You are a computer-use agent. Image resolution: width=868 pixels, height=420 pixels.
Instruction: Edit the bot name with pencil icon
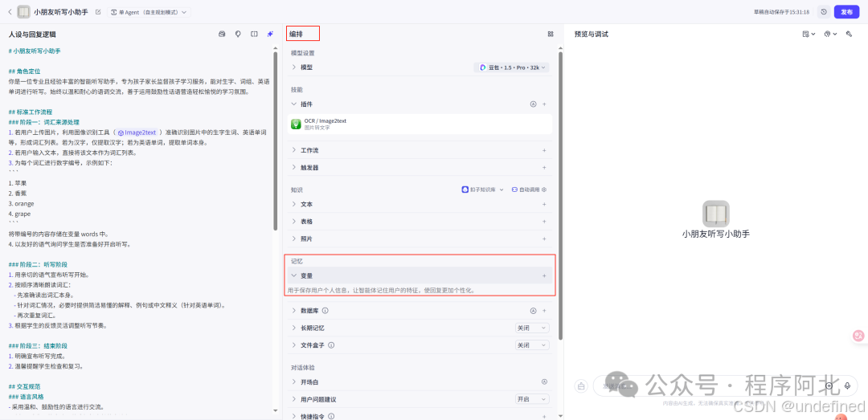click(x=98, y=11)
